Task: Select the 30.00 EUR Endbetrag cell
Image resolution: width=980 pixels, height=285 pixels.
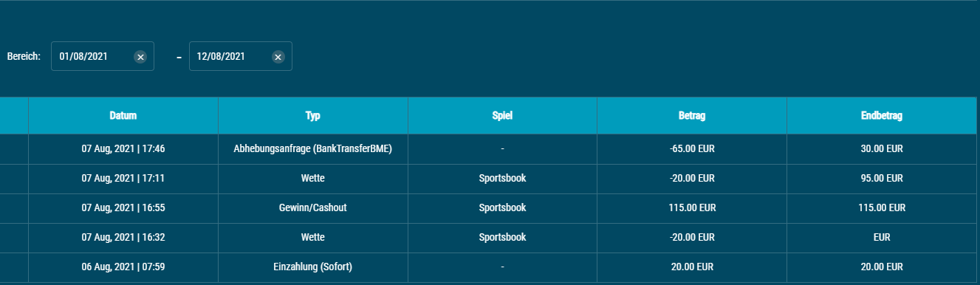Action: (x=883, y=149)
